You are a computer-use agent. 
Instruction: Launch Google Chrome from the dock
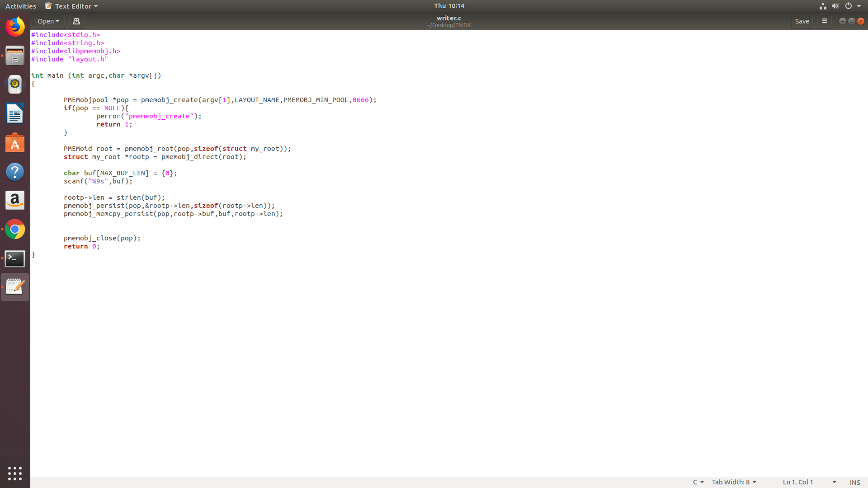15,229
